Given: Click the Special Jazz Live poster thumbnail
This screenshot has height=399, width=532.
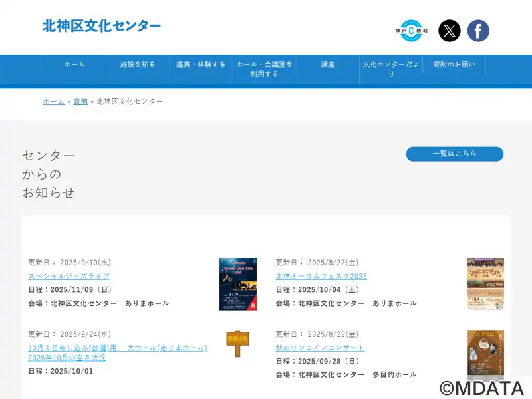Looking at the screenshot, I should [x=238, y=284].
